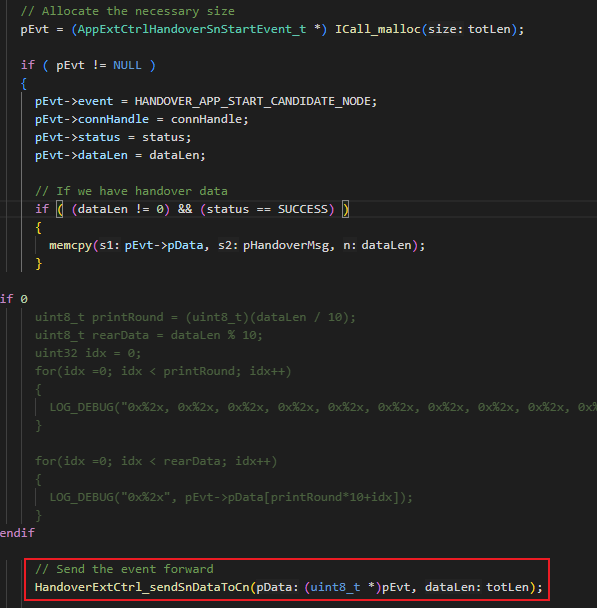
Task: Click the HandoverExtCtrl_sendSnDataToCn function name
Action: tap(142, 587)
